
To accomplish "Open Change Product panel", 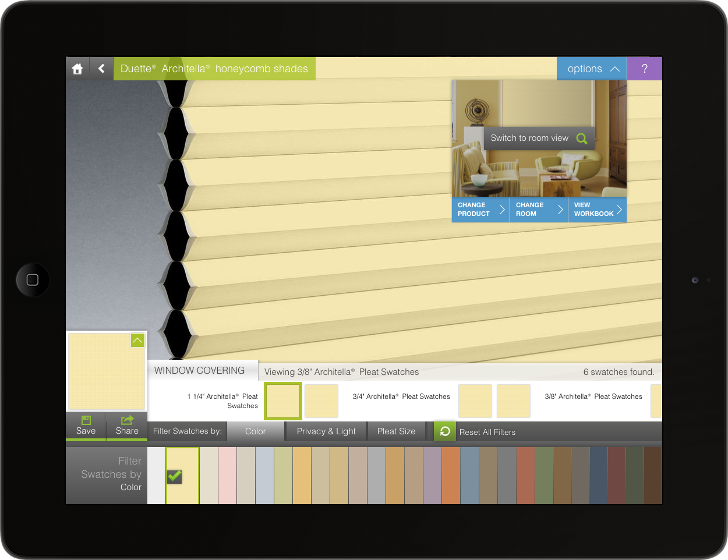I will pos(481,210).
